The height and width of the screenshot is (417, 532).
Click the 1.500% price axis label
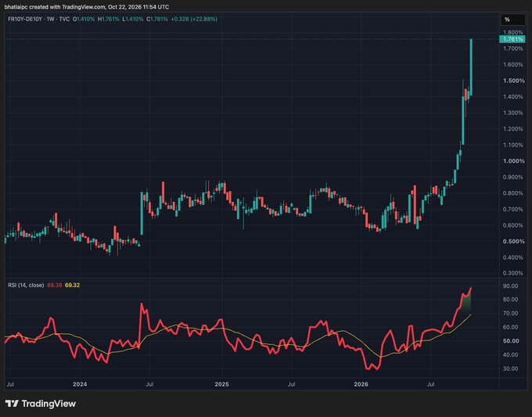514,81
